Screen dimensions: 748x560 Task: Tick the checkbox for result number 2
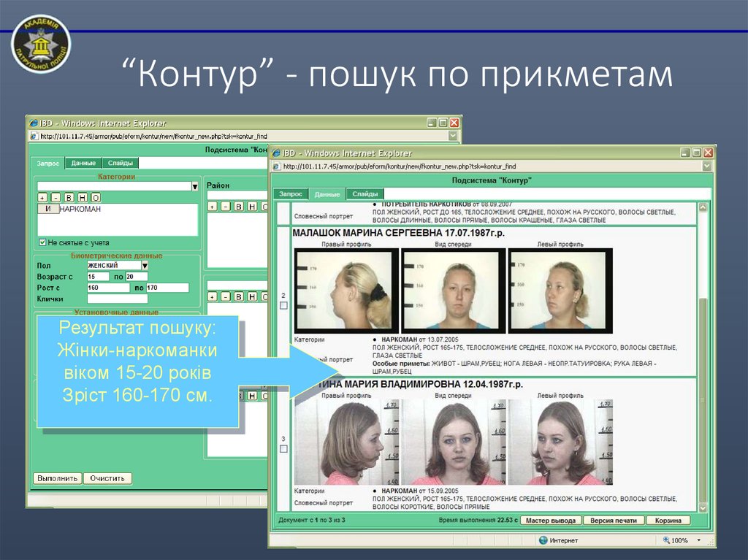coord(283,305)
